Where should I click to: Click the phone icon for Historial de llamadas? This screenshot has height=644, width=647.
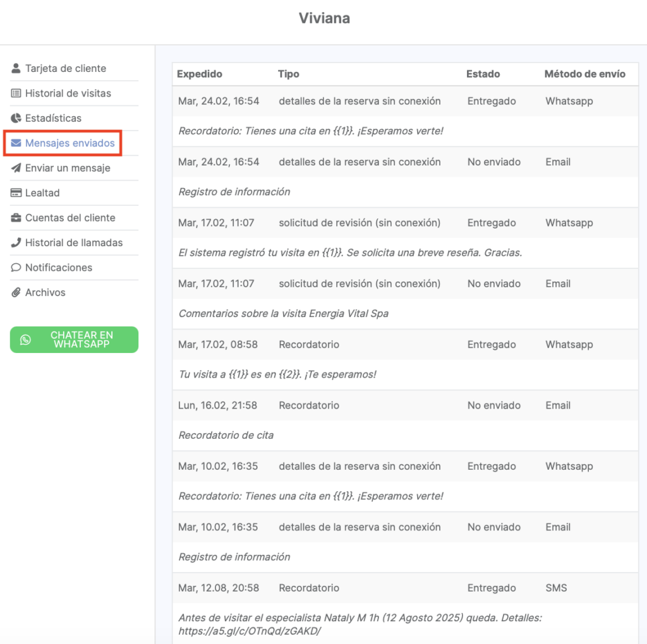click(x=16, y=242)
